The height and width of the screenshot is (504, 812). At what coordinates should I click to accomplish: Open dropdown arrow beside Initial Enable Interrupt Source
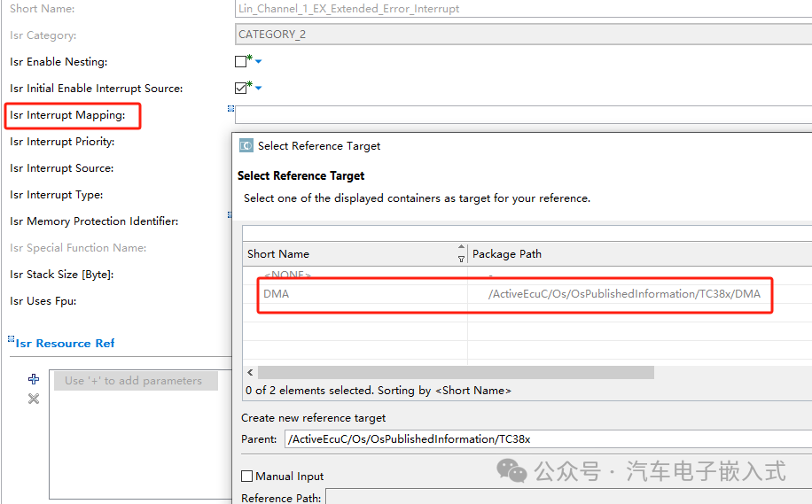[x=259, y=89]
